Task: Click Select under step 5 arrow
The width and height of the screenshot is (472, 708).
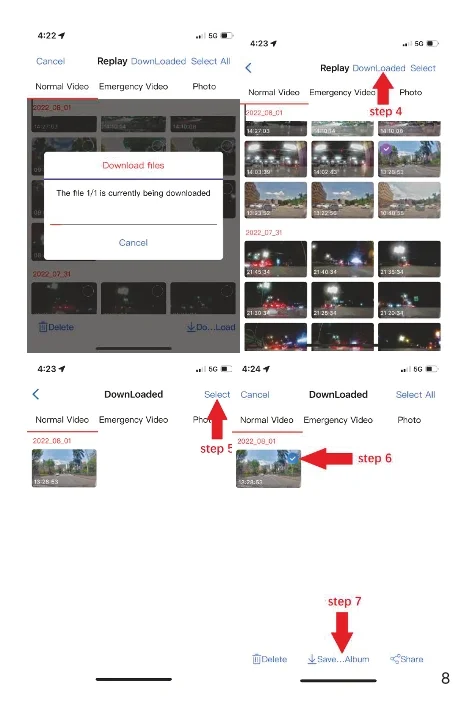Action: click(217, 395)
